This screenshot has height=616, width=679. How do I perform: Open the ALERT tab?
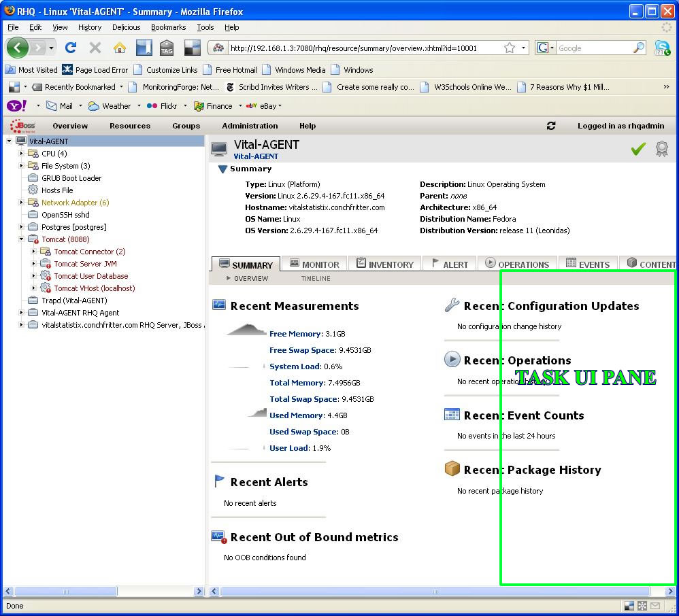point(450,264)
